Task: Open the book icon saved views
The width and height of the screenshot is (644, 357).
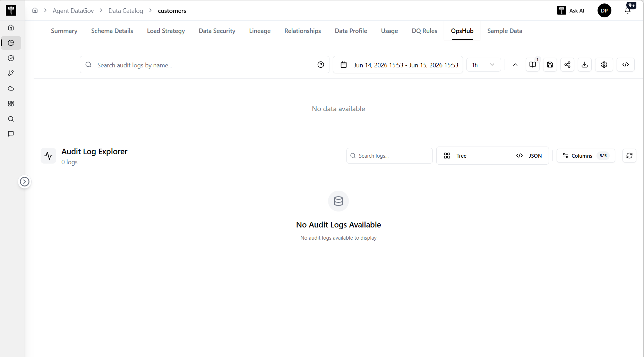Action: (533, 65)
